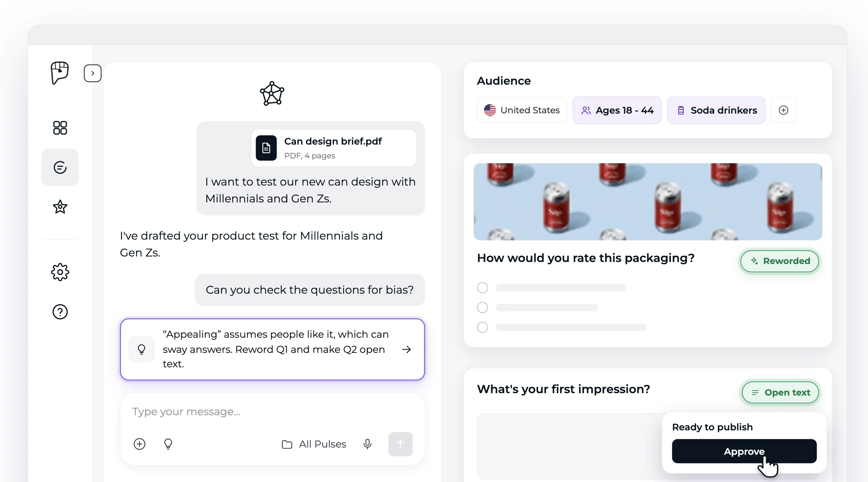Viewport: 868px width, 482px height.
Task: Click the lightbulb icon in the suggestion card
Action: pos(141,349)
